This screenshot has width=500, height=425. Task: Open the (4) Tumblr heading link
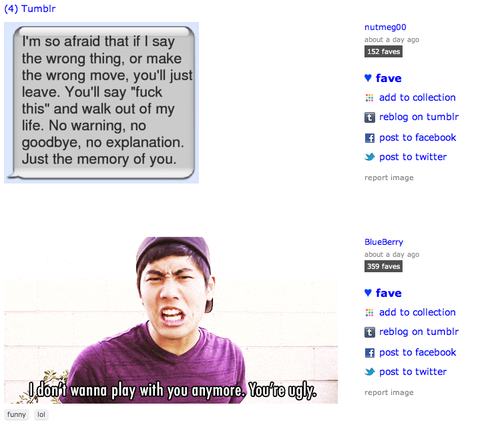pos(30,9)
